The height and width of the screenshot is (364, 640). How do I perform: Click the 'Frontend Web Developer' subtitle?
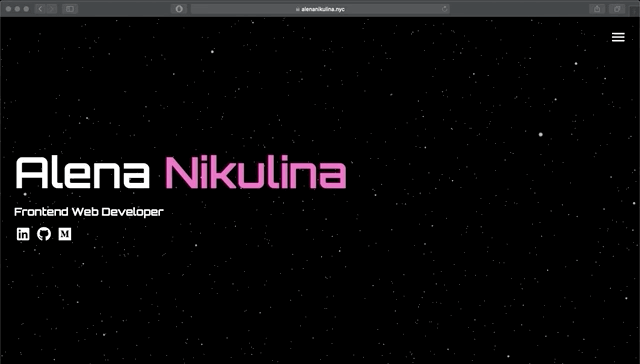point(89,212)
